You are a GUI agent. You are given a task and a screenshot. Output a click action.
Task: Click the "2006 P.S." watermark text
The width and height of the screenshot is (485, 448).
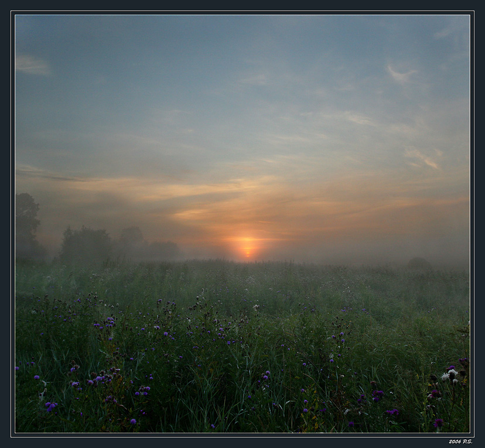point(460,441)
